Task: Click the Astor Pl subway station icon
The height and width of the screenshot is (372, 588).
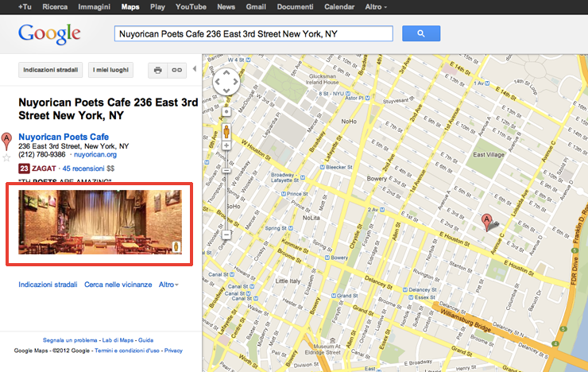Action: (x=367, y=98)
